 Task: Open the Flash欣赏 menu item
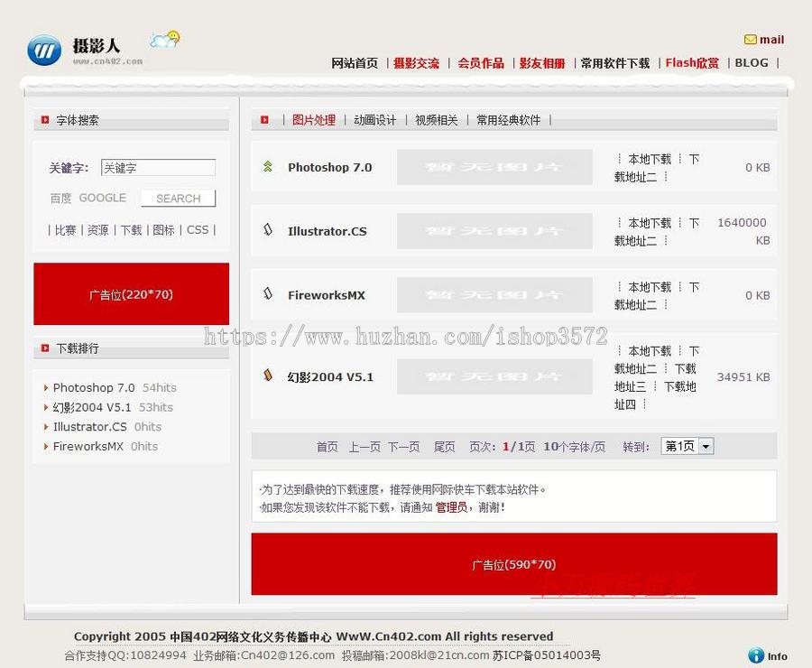pyautogui.click(x=692, y=63)
